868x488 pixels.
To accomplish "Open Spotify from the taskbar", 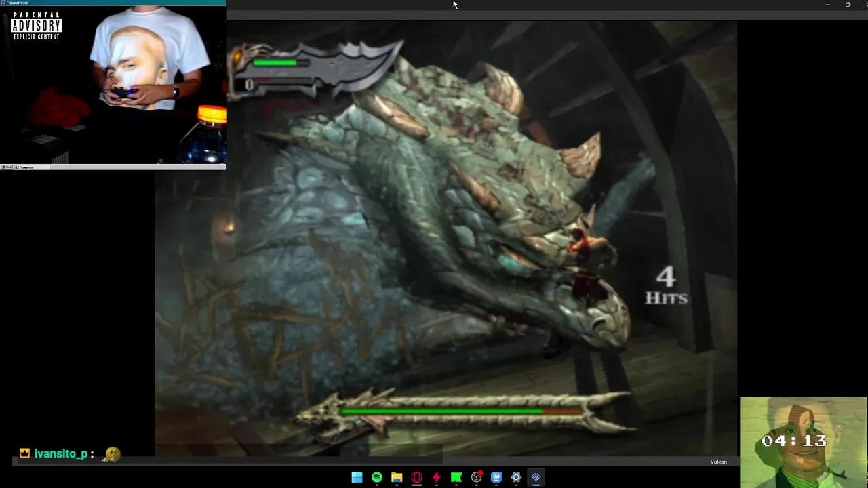I will coord(377,477).
